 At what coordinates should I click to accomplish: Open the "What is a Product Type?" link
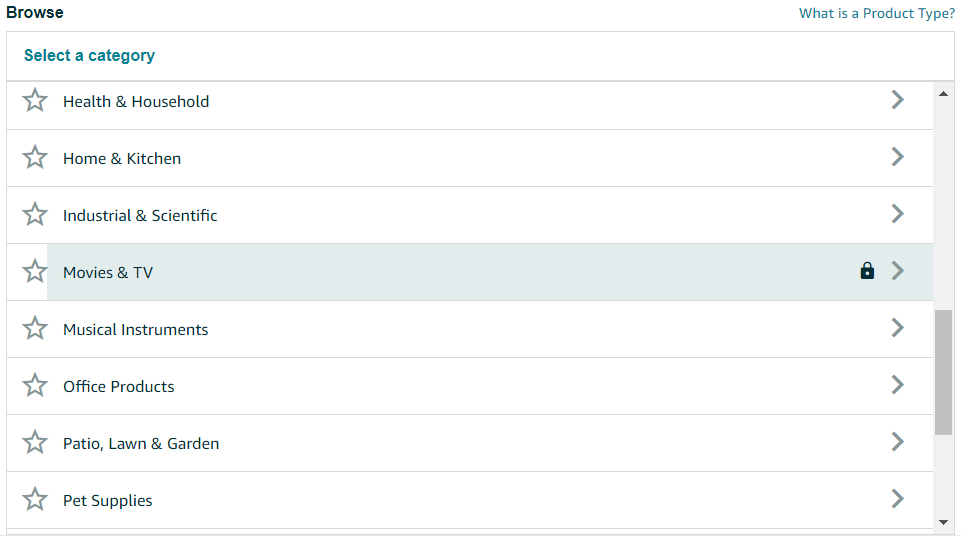click(x=876, y=14)
